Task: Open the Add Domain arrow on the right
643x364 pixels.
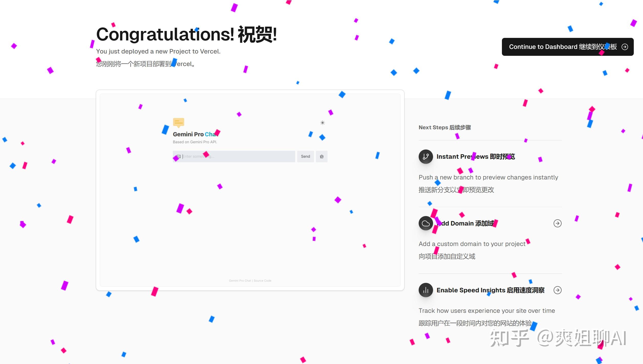Action: click(557, 223)
